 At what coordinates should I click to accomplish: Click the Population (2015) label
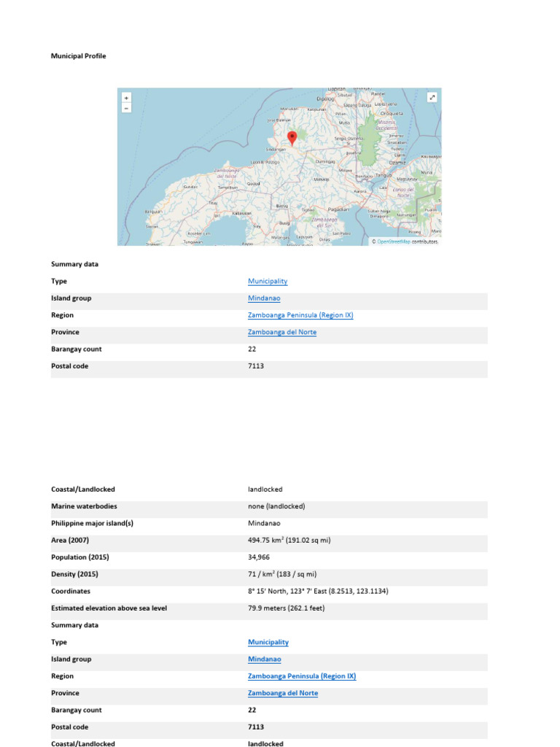80,557
